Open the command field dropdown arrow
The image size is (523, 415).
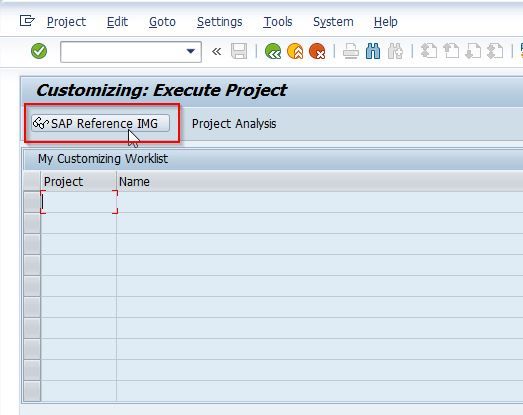point(191,51)
